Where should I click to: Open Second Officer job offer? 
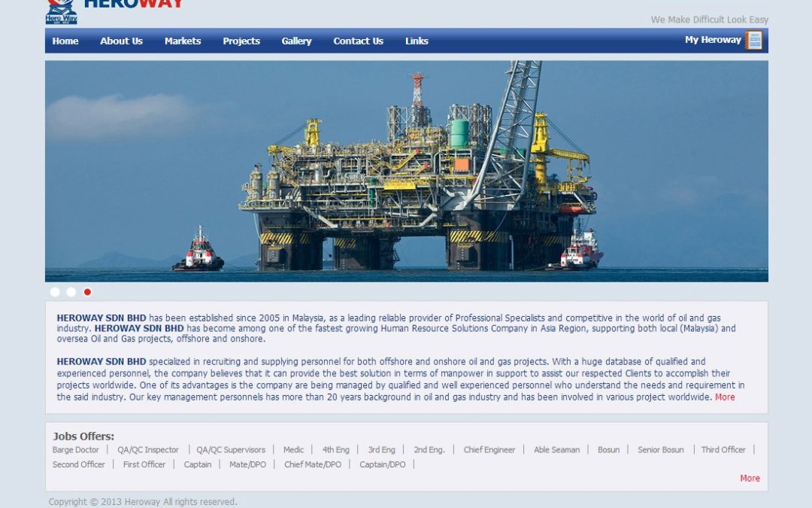coord(79,464)
